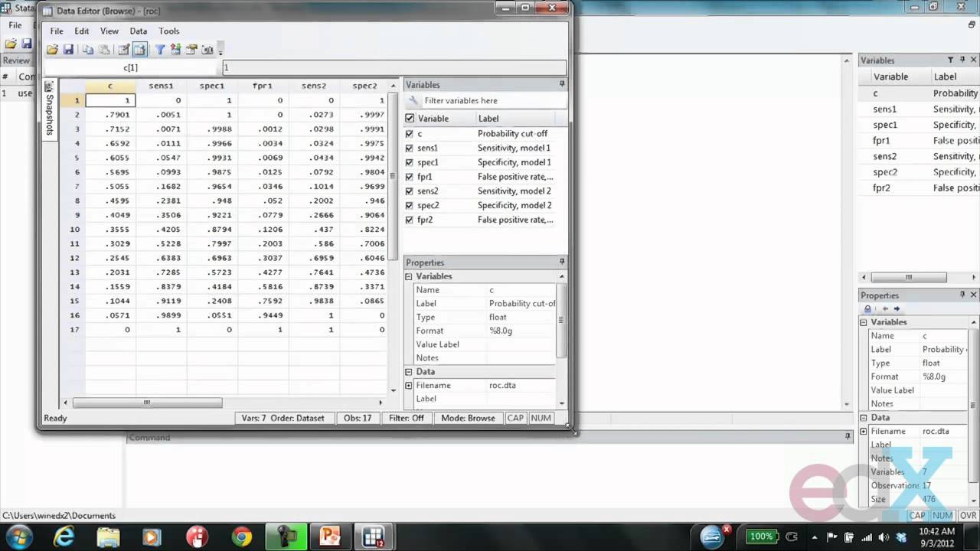Click the Paste icon in Data Editor toolbar
Screen dimensions: 980x551
(104, 50)
